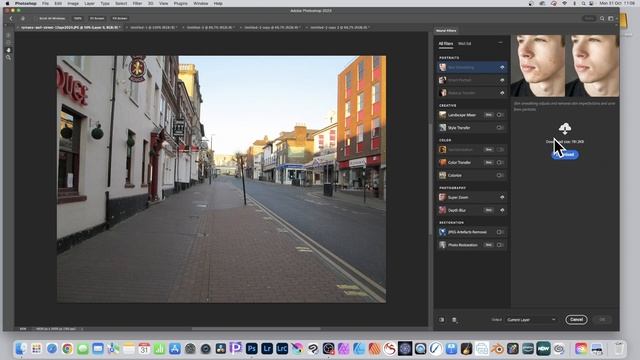The height and width of the screenshot is (360, 640).
Task: Toggle the Color Transfer filter on
Action: (x=500, y=162)
